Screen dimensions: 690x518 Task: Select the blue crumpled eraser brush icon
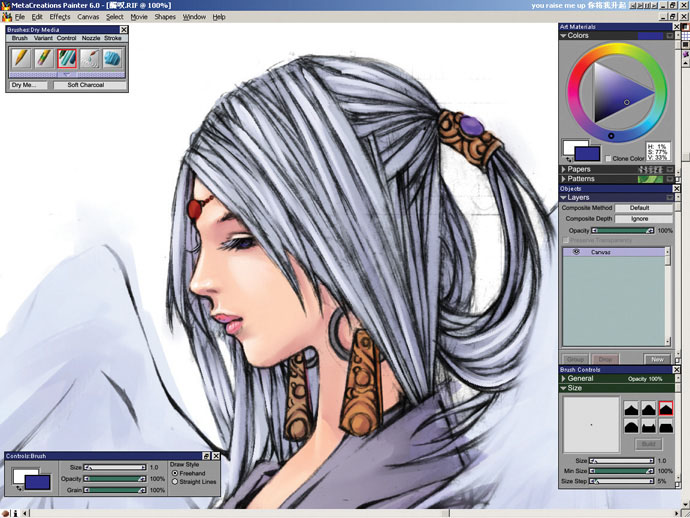point(112,59)
